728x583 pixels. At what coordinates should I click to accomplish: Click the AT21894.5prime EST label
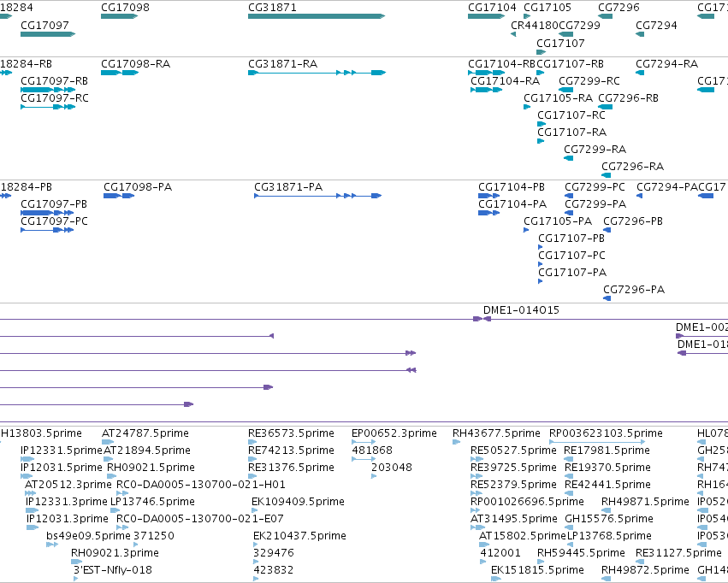147,450
